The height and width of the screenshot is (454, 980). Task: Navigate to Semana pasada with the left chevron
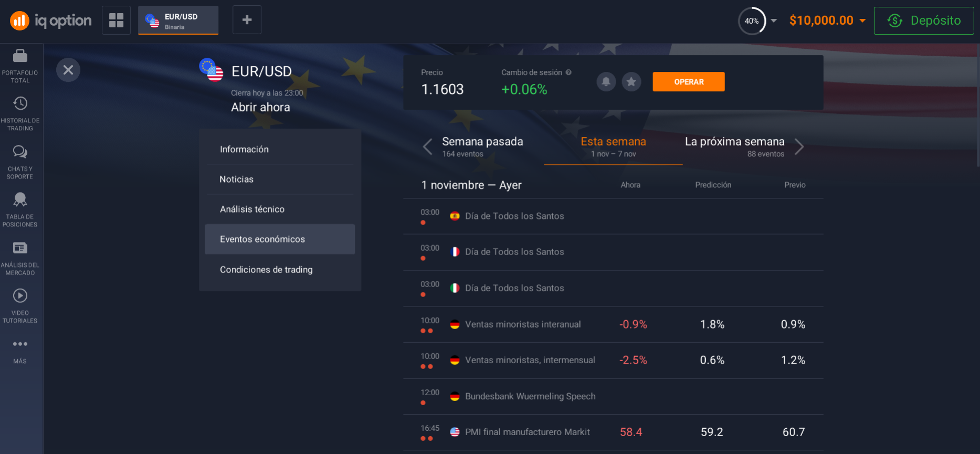427,146
